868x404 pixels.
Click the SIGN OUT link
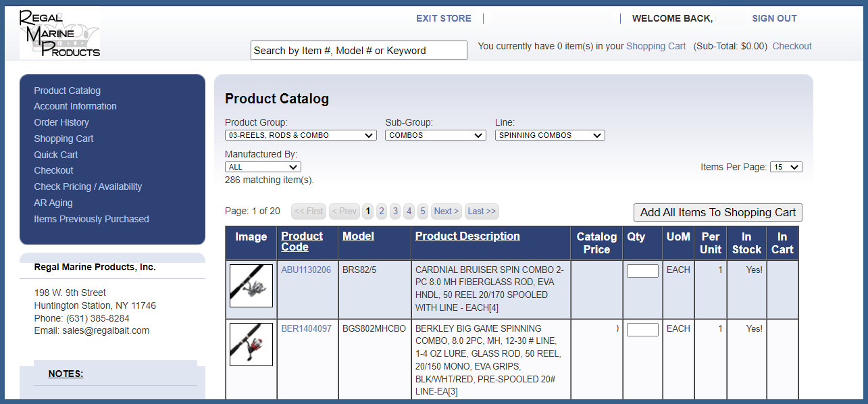coord(774,18)
